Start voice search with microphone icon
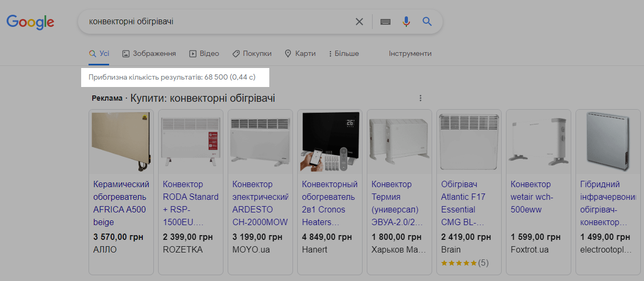Screen dimensions: 644x281 click(406, 22)
